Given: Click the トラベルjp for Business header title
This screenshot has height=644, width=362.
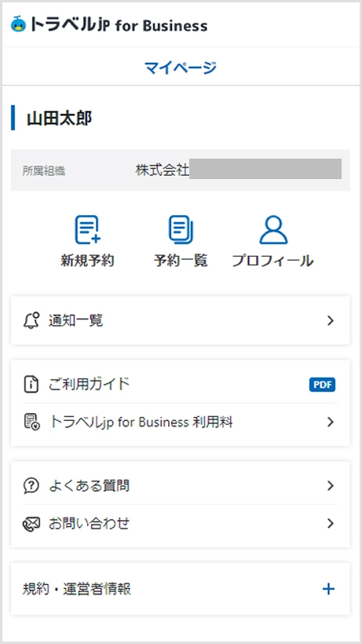Looking at the screenshot, I should coord(119,25).
